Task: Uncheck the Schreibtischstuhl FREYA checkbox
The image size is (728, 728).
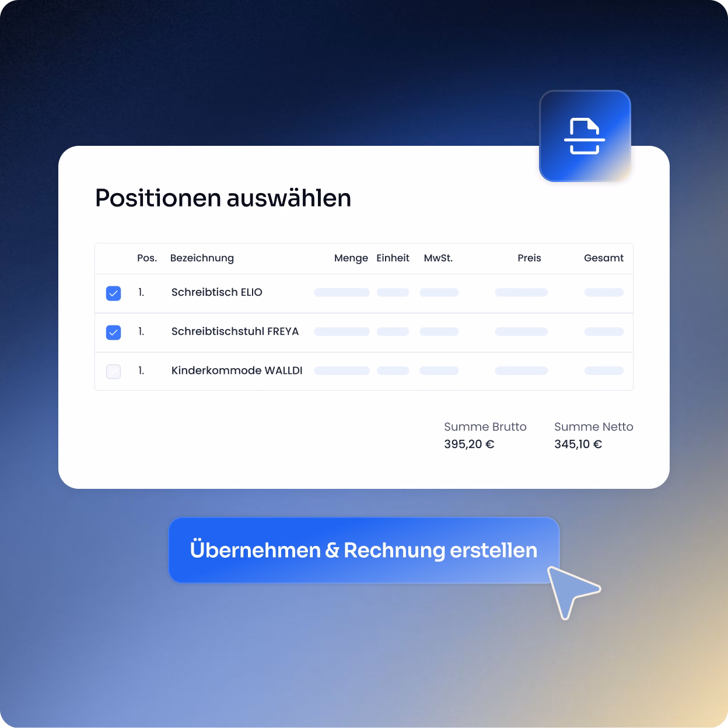Action: click(114, 332)
